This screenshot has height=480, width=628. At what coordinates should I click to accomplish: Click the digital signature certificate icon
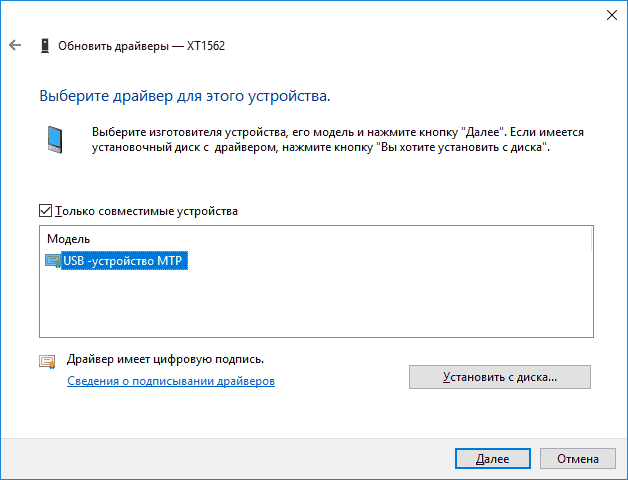pos(47,362)
